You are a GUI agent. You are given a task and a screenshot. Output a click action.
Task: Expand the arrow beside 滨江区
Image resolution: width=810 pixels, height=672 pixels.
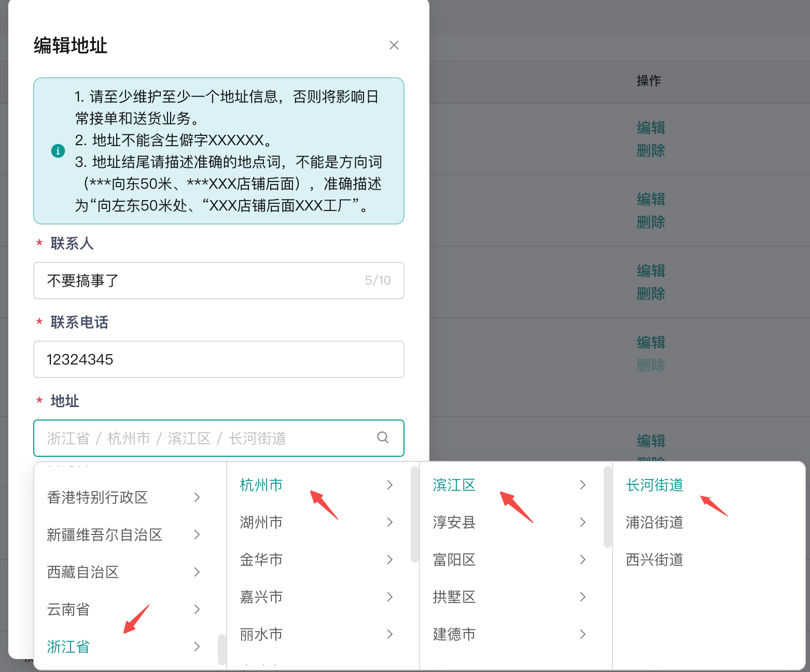583,485
